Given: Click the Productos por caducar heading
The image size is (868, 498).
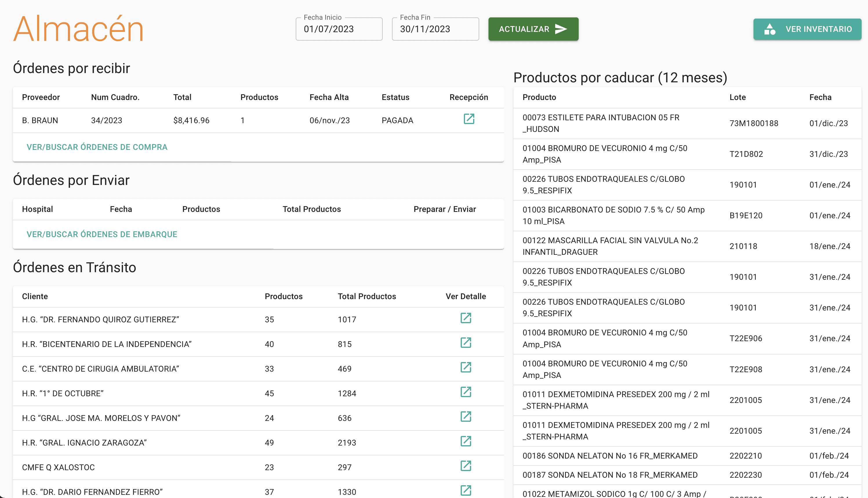Looking at the screenshot, I should tap(620, 77).
